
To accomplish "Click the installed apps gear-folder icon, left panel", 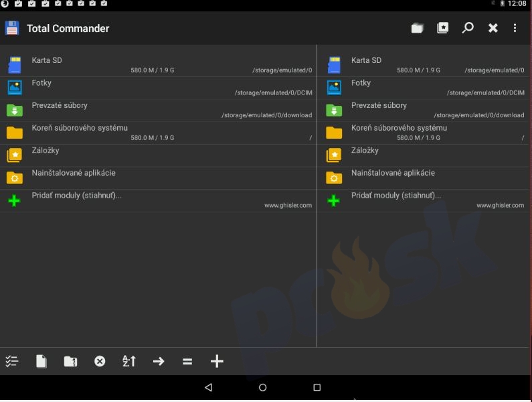I will [15, 178].
